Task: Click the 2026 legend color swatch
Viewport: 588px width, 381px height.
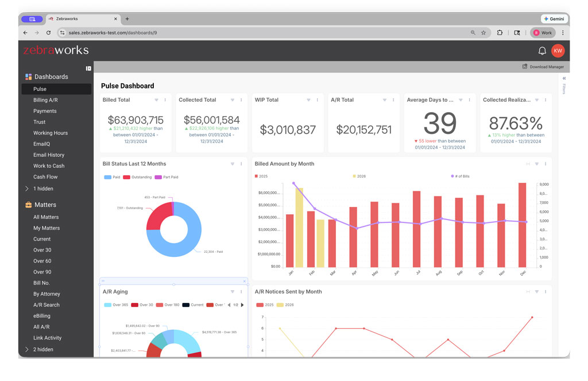Action: point(354,176)
